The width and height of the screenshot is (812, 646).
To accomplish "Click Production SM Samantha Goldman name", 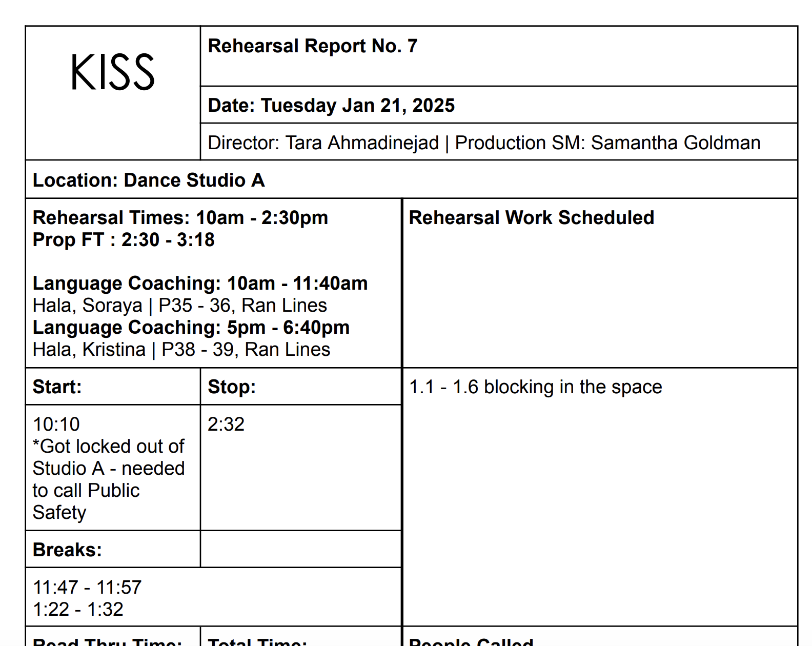I will [x=607, y=143].
